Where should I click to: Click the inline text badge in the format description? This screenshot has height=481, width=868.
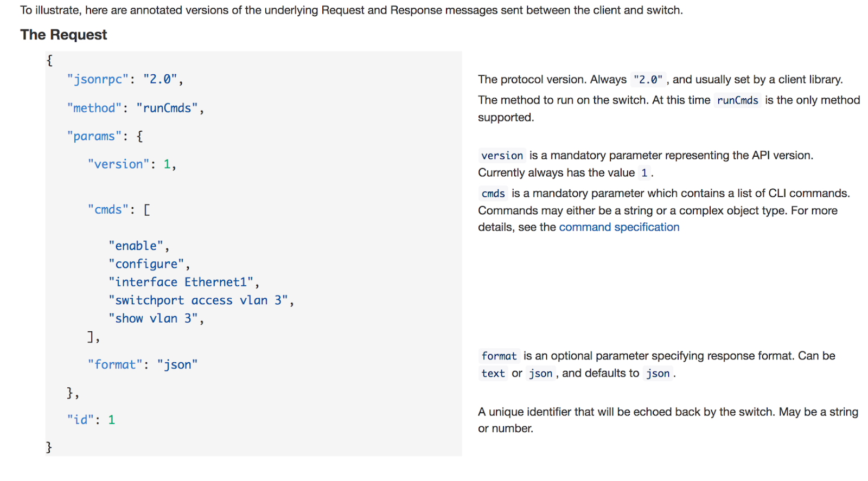[x=493, y=374]
